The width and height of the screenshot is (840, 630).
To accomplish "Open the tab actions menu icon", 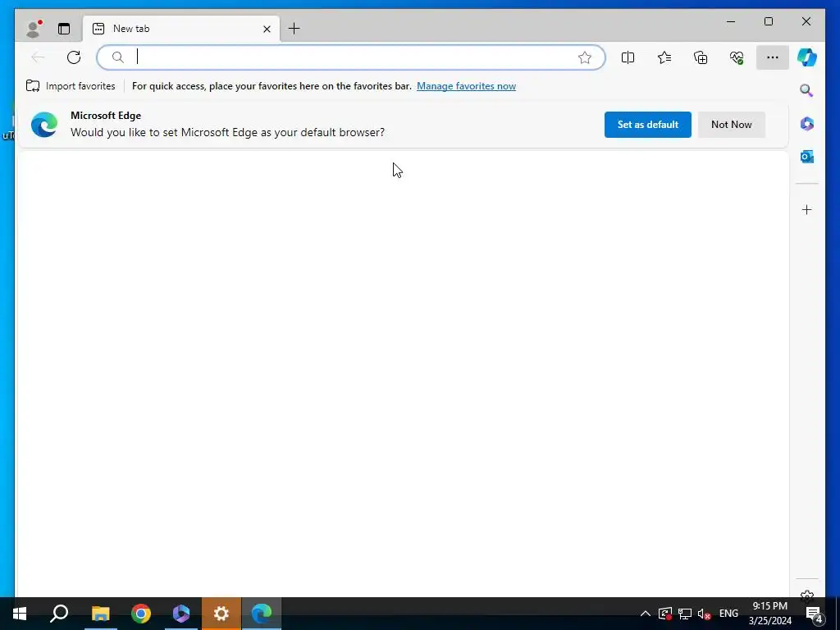I will 64,29.
